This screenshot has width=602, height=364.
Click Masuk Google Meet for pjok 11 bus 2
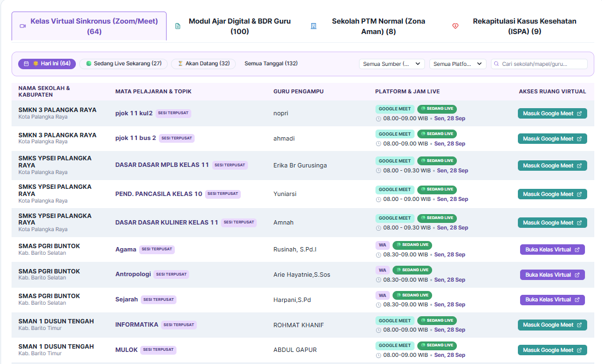pyautogui.click(x=552, y=139)
